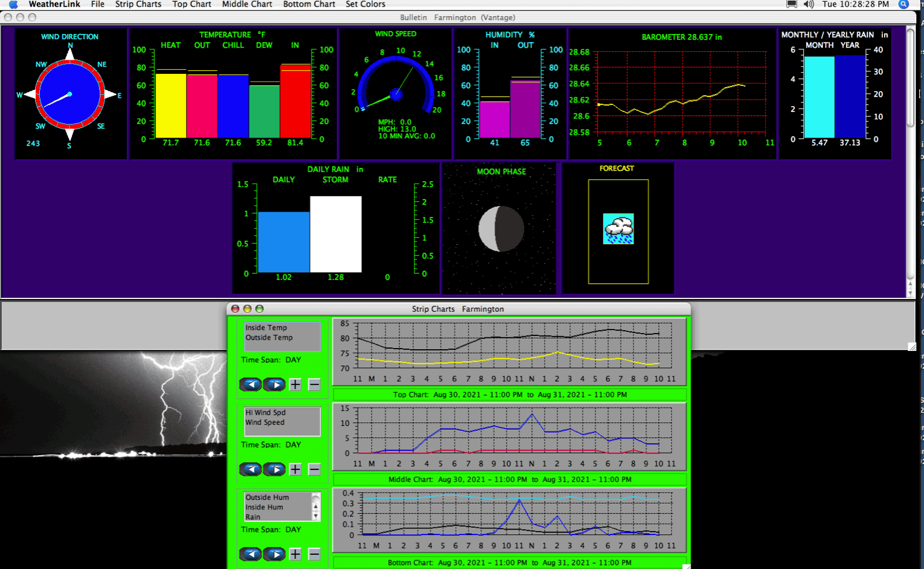Screen dimensions: 924x569
Task: Select Rain in bottom chart list
Action: tap(278, 517)
